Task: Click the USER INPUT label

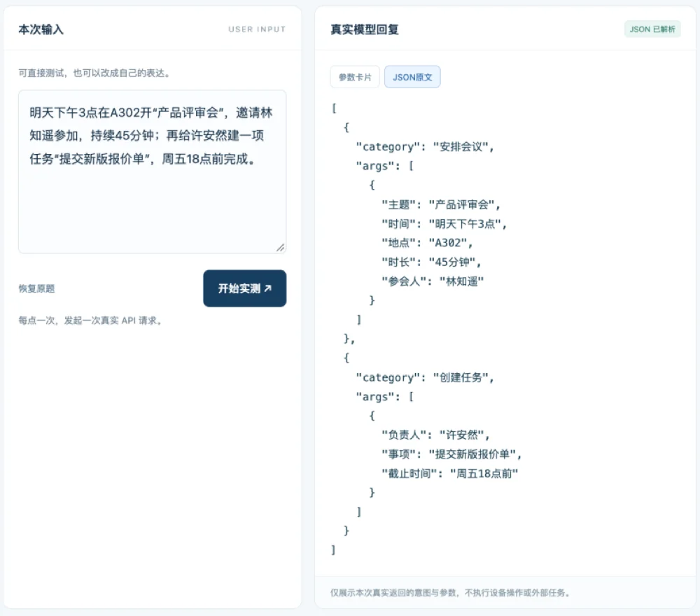Action: [257, 29]
